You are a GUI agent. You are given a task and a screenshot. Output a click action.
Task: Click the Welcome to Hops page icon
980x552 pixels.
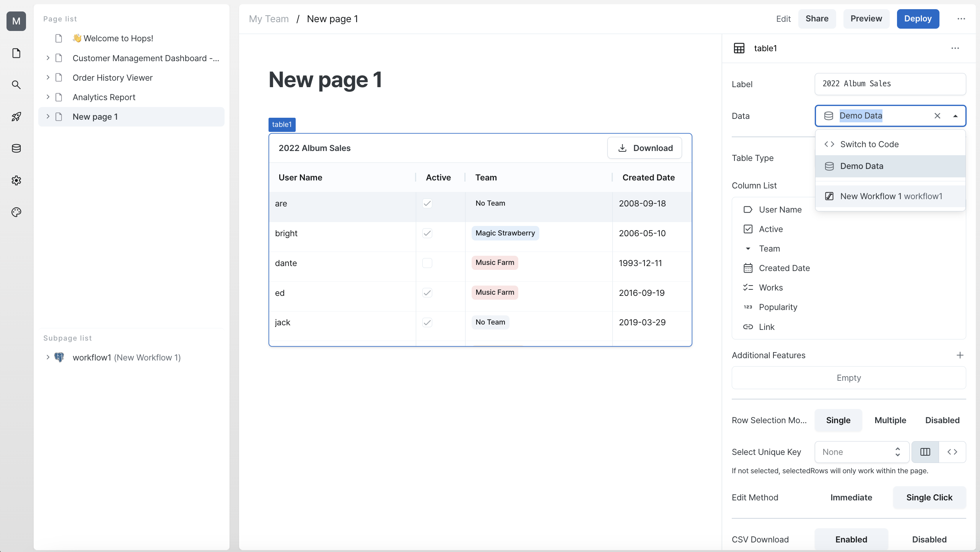coord(59,38)
